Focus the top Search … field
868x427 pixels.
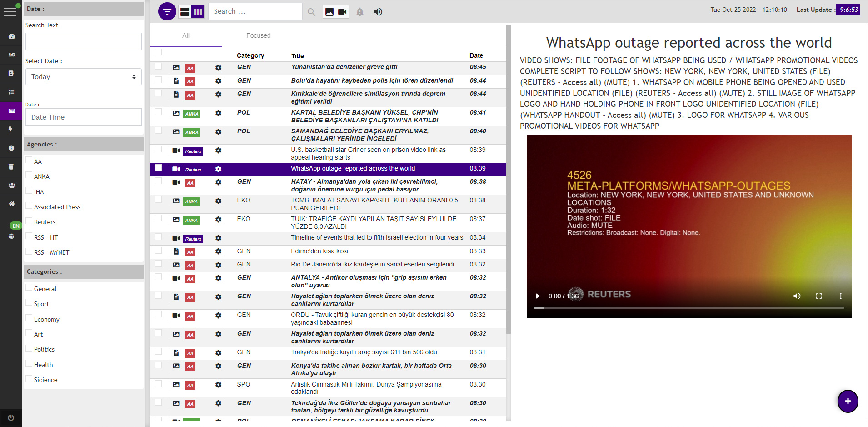coord(255,11)
